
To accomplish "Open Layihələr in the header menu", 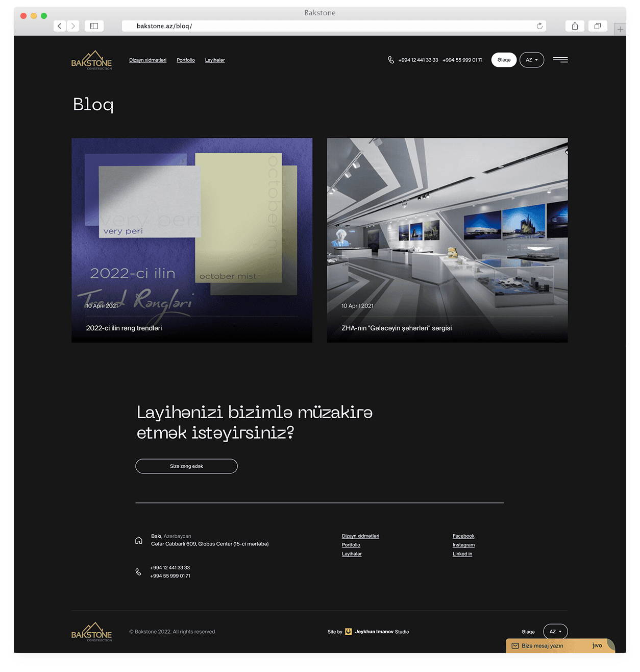I will (215, 60).
